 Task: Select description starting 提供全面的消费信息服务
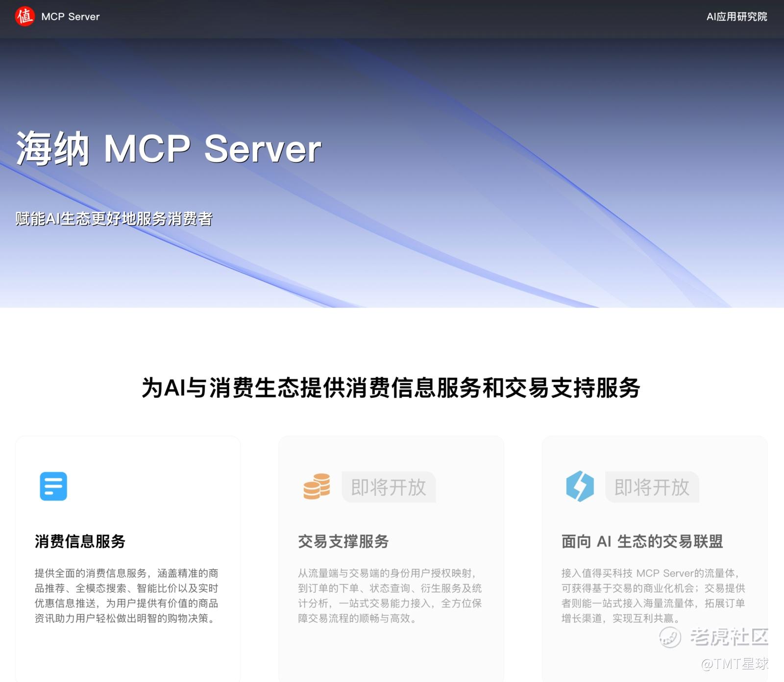(126, 596)
